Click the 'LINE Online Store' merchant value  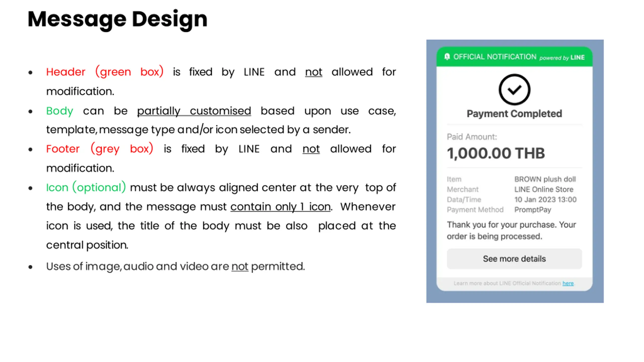coord(544,189)
